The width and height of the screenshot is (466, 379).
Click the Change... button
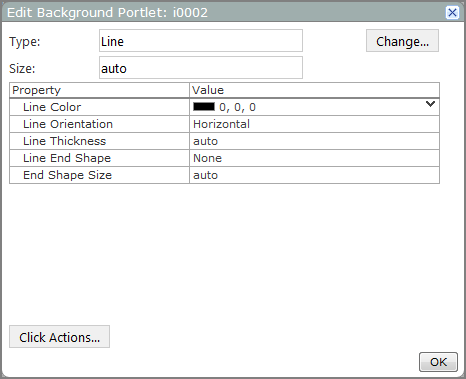click(x=402, y=41)
